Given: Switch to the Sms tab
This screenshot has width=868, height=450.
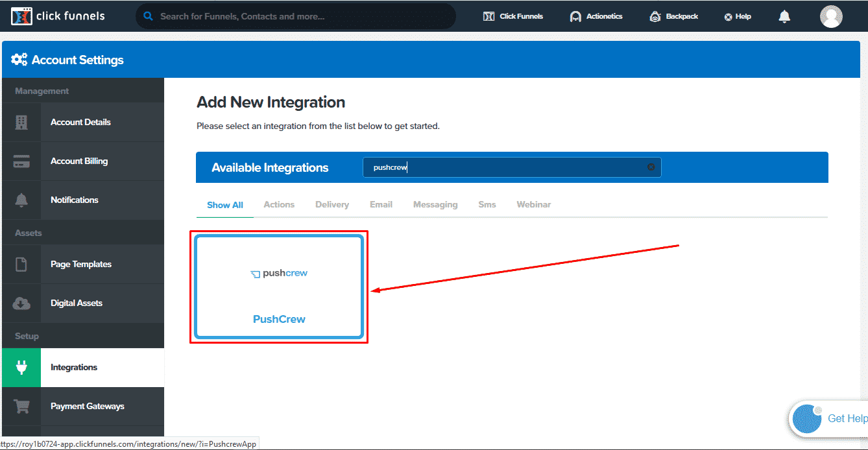Looking at the screenshot, I should [x=487, y=204].
